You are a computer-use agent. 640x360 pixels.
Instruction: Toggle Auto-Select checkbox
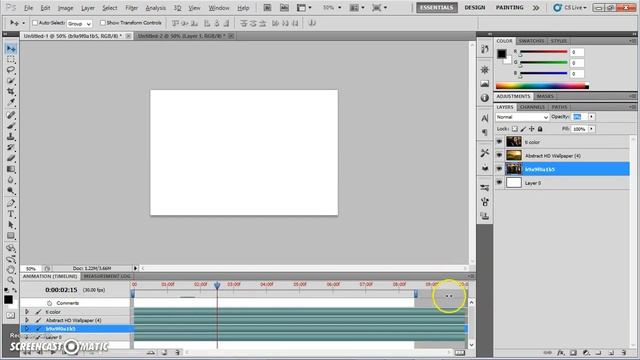[x=35, y=23]
